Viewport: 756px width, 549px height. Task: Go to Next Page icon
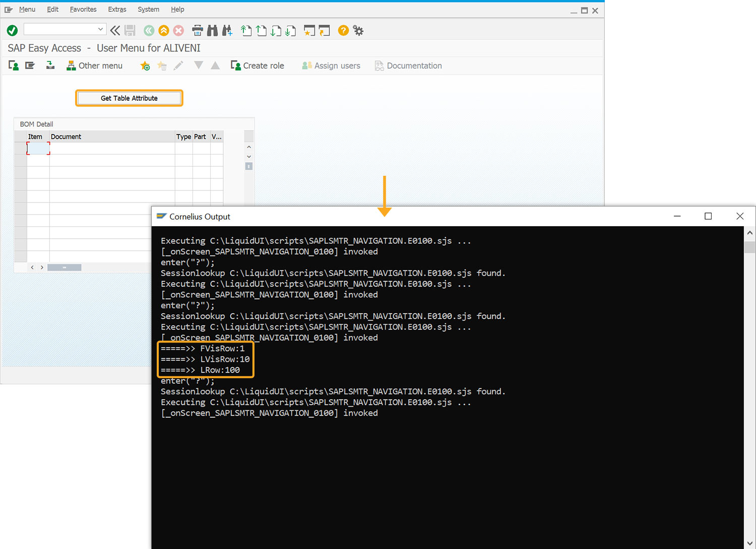tap(276, 31)
